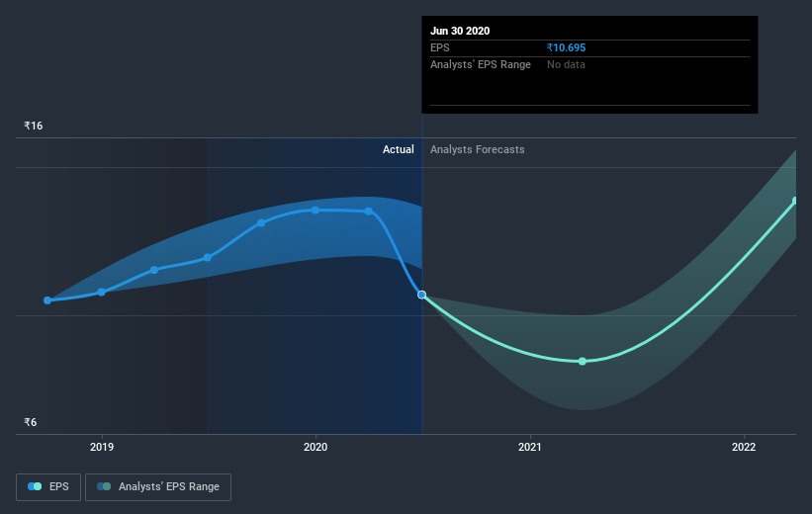Select the first EPS data point in late 2018
Image resolution: width=812 pixels, height=514 pixels.
[x=47, y=300]
